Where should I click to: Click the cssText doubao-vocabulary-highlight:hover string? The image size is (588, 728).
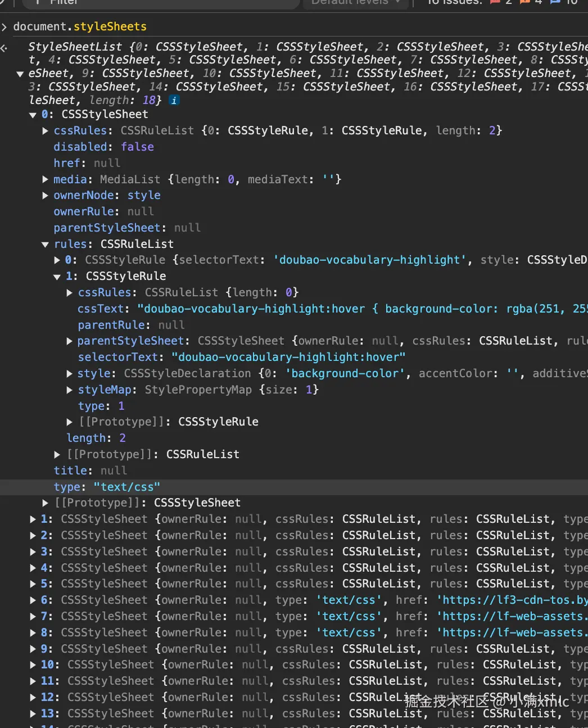click(x=363, y=309)
